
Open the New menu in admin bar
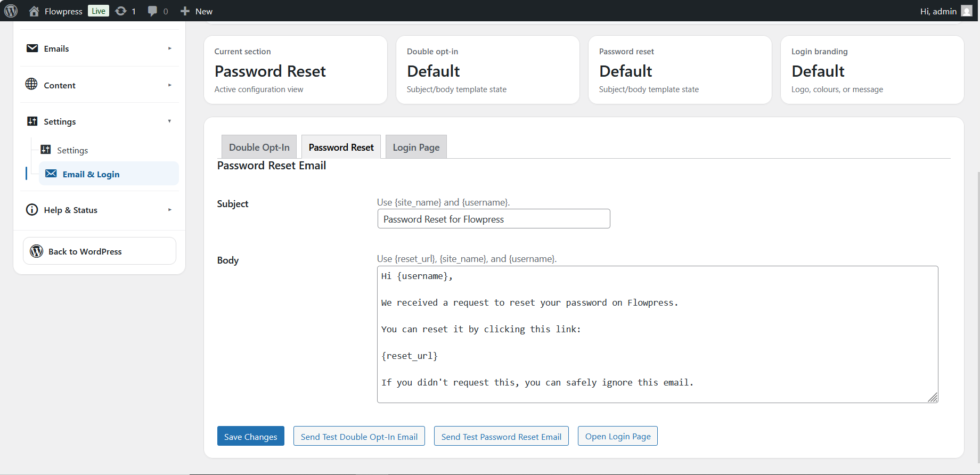(x=197, y=11)
